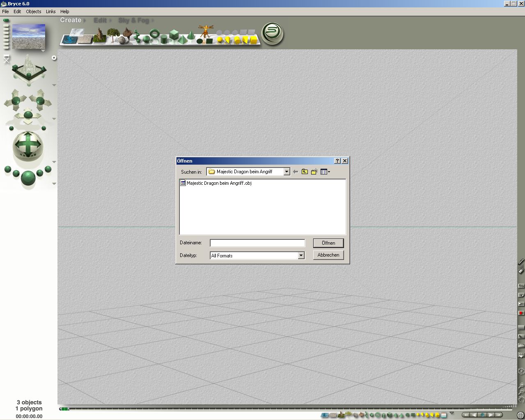Click the golden human figure icon
Viewport: 525px width, 420px height.
point(205,32)
